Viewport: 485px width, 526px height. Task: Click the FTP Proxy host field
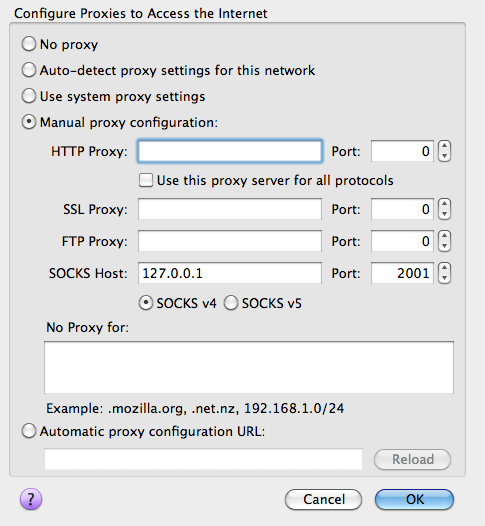pos(230,241)
